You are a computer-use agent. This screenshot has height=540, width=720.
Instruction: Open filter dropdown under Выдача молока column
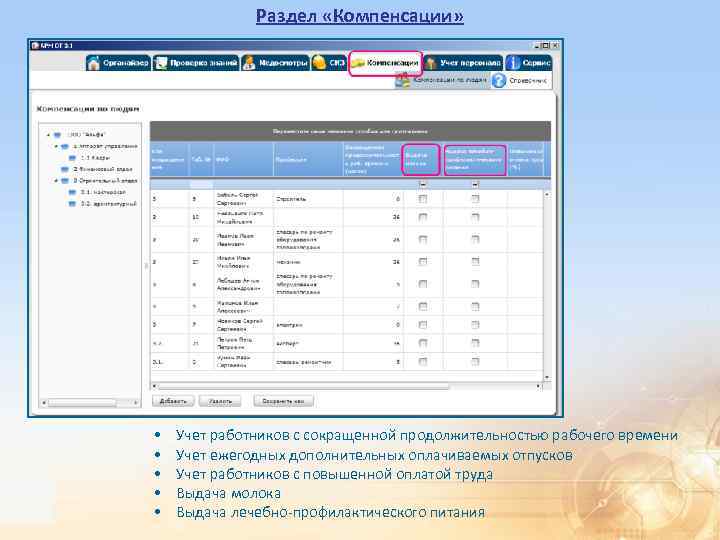pyautogui.click(x=423, y=185)
